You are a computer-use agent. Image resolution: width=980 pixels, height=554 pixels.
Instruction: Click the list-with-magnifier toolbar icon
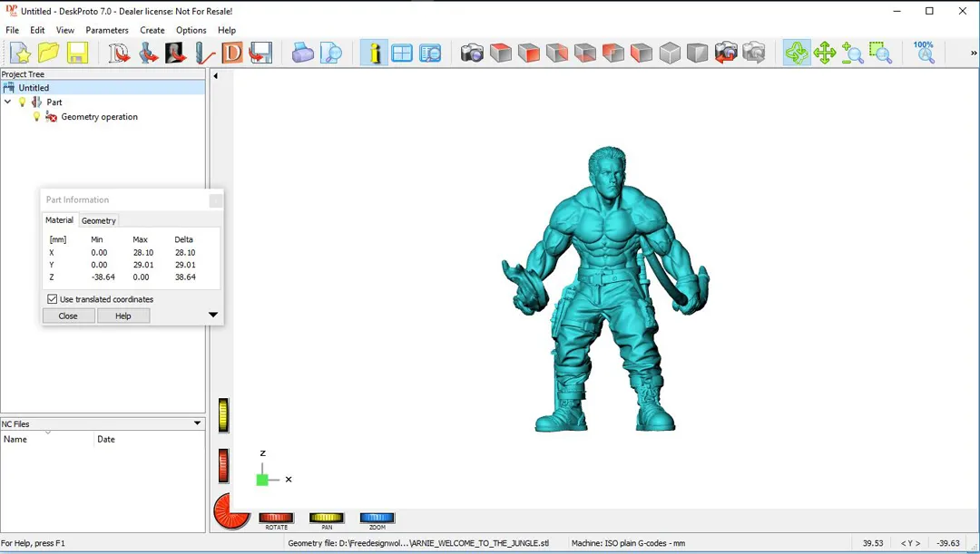[430, 53]
